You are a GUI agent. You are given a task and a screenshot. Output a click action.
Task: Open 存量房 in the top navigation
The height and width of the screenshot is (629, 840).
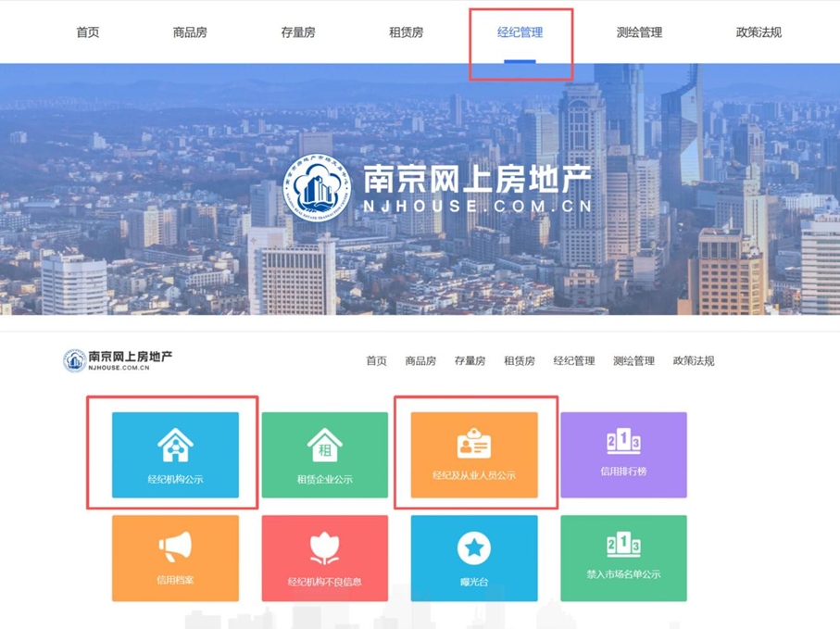tap(298, 32)
